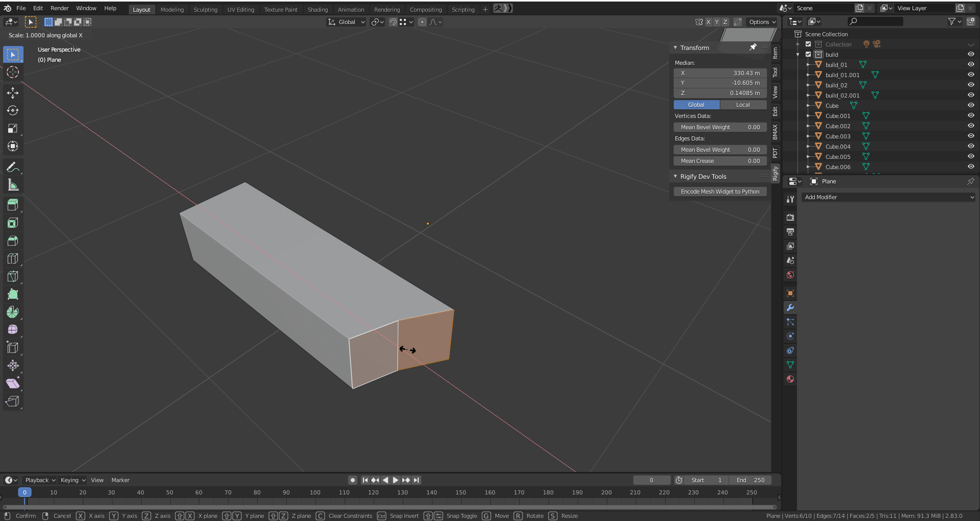This screenshot has height=521, width=980.
Task: Open the Playback dropdown in timeline
Action: (40, 480)
